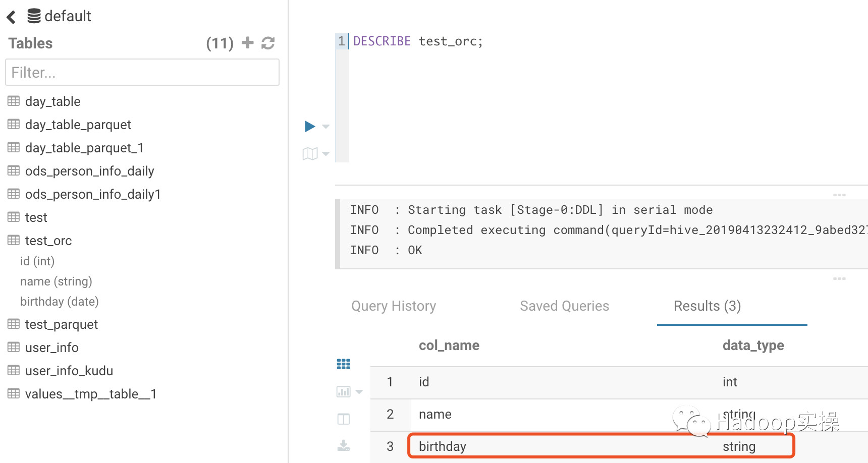Click the table icon beside user_info_kudu
This screenshot has width=868, height=463.
pos(13,370)
